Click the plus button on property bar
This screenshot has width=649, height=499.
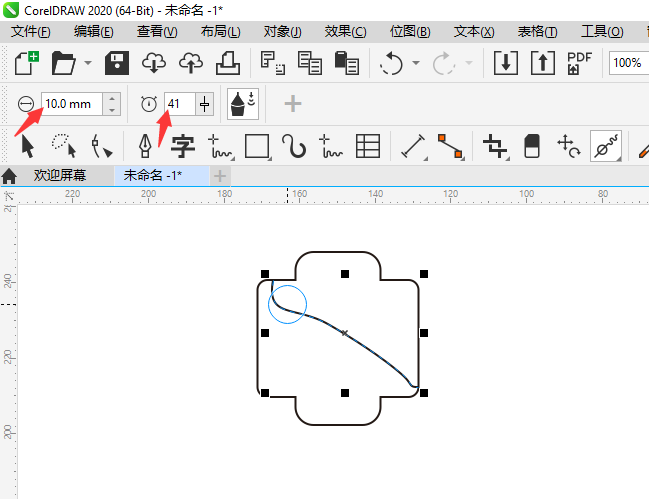(x=293, y=104)
